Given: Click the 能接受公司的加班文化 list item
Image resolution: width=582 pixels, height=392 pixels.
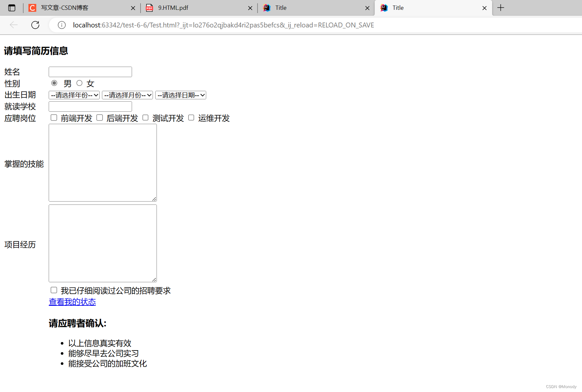Looking at the screenshot, I should tap(108, 364).
